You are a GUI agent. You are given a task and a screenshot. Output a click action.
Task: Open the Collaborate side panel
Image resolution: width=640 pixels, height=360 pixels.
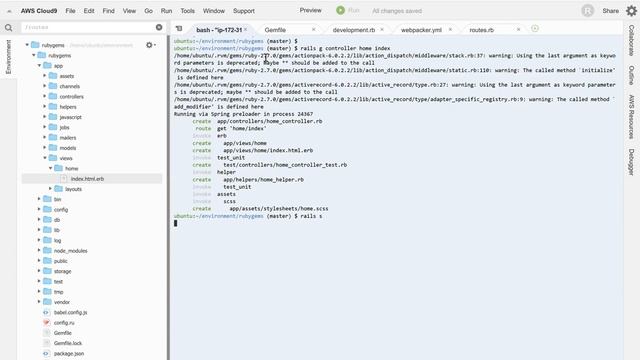pos(631,40)
